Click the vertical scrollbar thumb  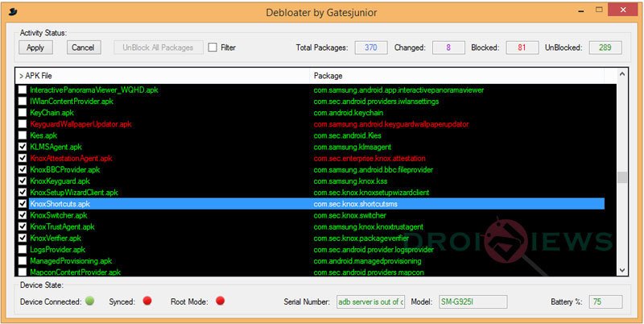click(621, 177)
